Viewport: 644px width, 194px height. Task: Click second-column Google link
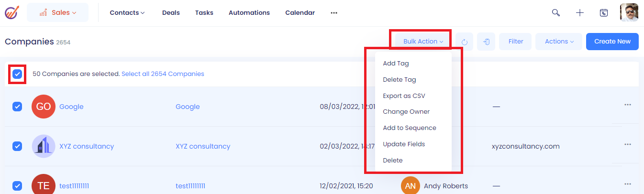point(188,107)
